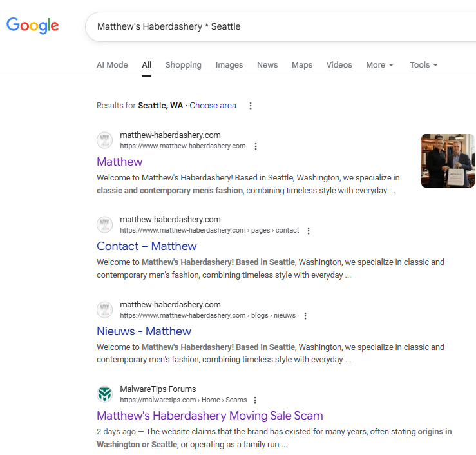Click the Choose area link
Screen dimensions: 476x455
point(213,106)
